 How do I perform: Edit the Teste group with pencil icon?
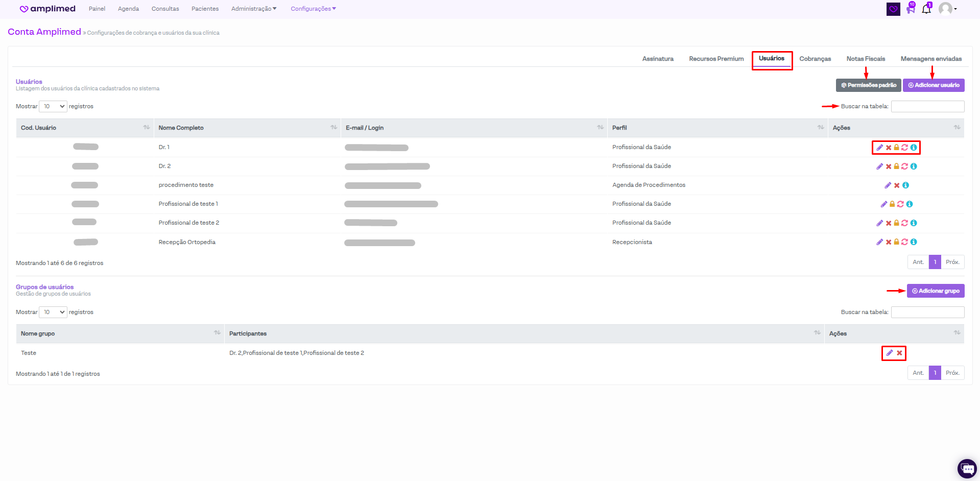click(889, 353)
